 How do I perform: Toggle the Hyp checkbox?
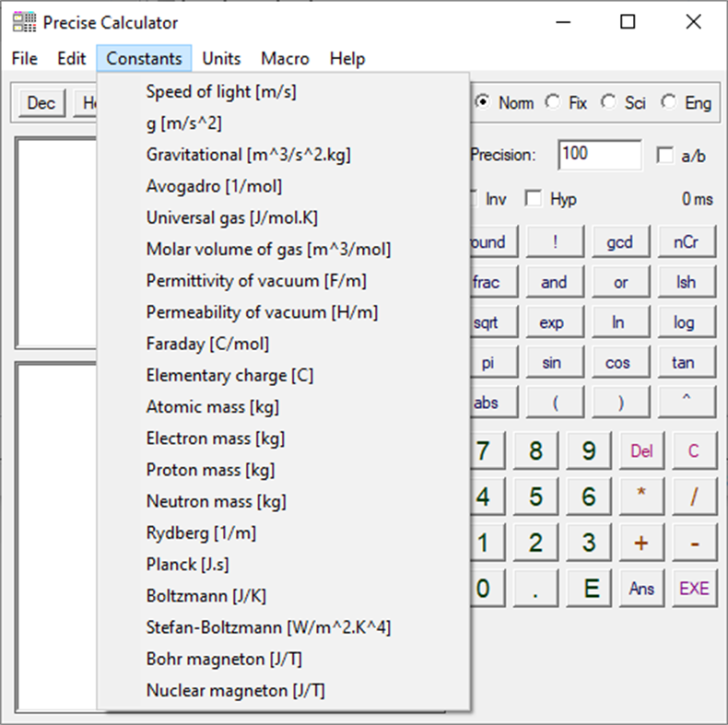click(x=552, y=199)
